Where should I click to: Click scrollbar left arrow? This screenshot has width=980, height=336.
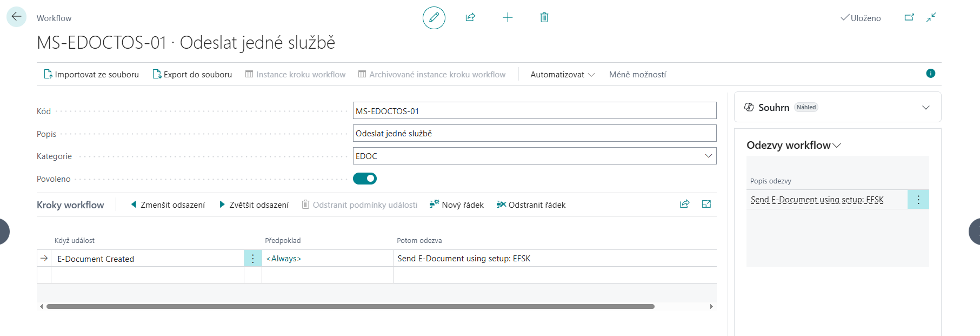coord(42,306)
